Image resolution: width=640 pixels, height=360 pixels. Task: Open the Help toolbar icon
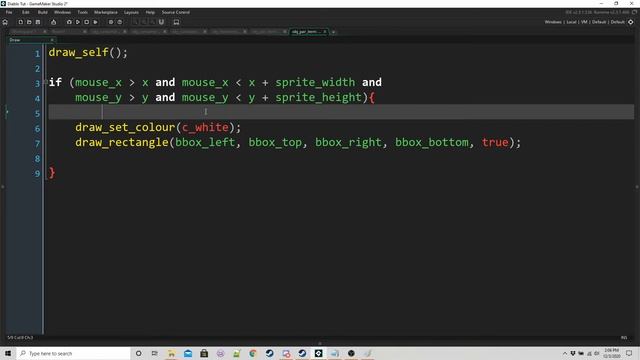pos(120,22)
